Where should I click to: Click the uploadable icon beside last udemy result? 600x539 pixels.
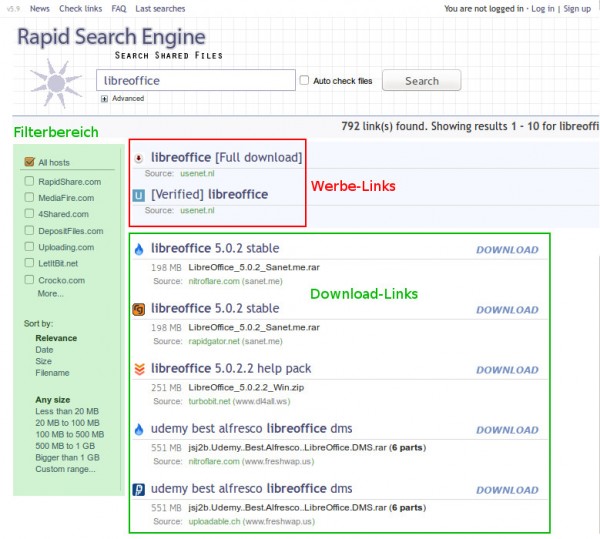[x=139, y=490]
